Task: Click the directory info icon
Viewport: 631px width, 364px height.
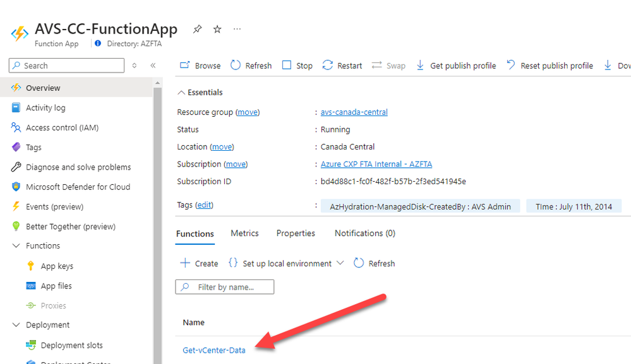Action: click(98, 44)
